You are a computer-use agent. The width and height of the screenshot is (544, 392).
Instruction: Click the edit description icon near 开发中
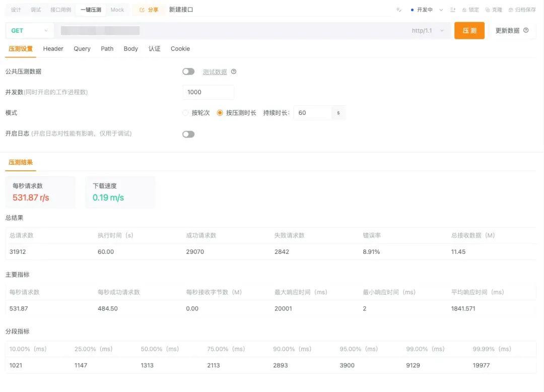tap(398, 10)
